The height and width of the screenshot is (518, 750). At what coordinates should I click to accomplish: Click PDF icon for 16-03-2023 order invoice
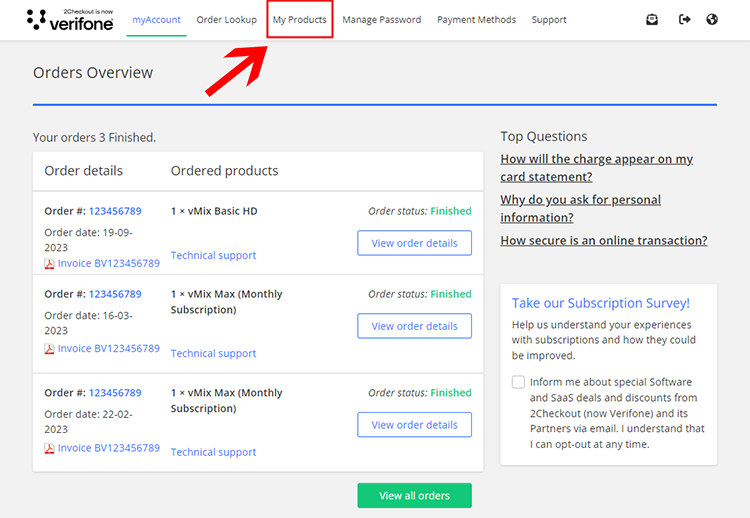pyautogui.click(x=49, y=349)
